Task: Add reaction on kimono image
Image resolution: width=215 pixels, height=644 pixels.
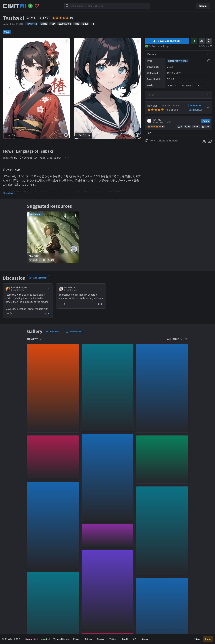Action: [x=8, y=135]
